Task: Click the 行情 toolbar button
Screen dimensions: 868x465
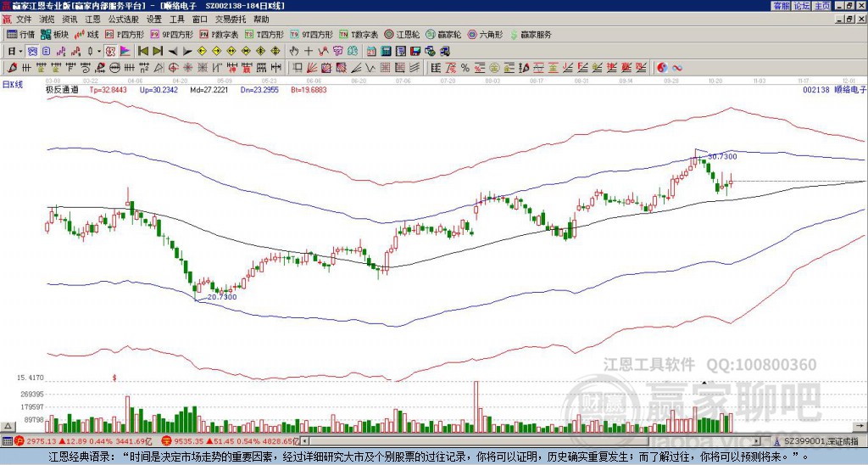Action: point(21,34)
